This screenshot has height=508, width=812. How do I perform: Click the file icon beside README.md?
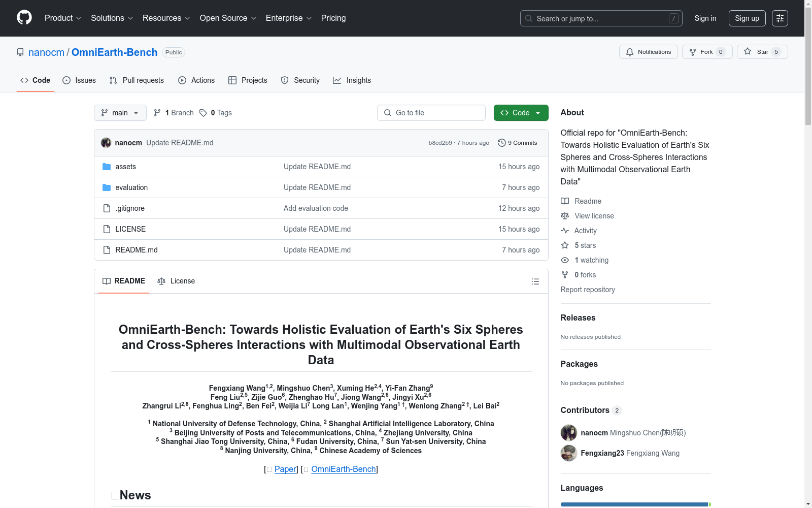point(107,250)
